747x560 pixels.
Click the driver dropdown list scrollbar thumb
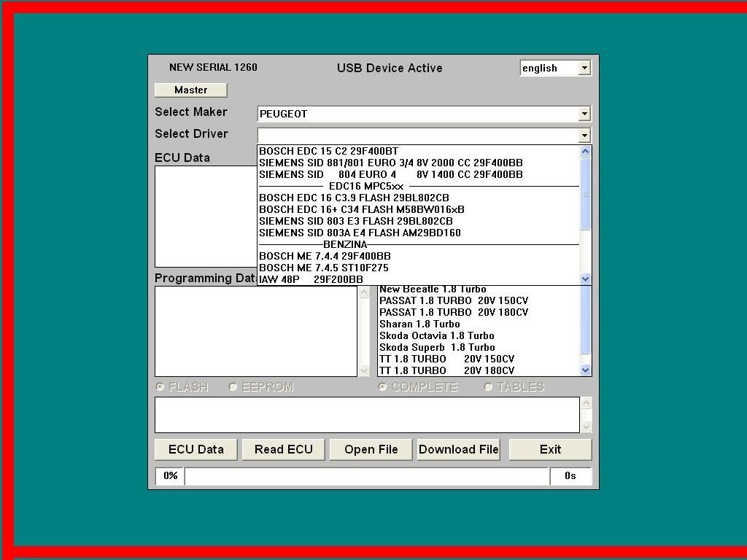[586, 194]
